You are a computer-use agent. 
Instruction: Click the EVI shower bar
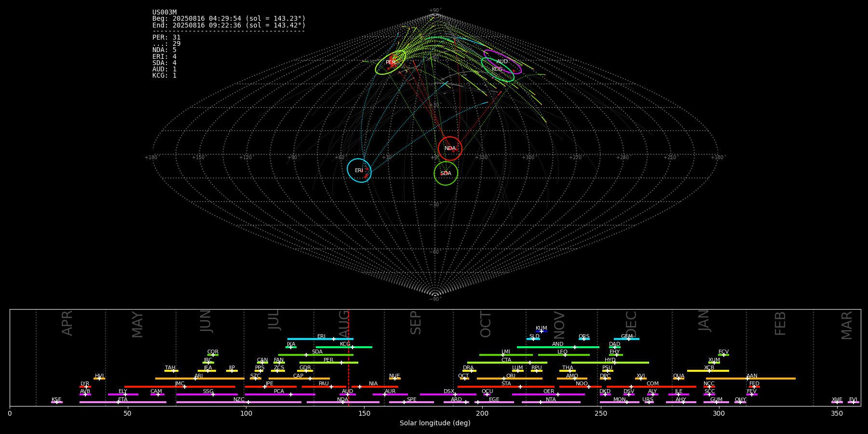tap(854, 402)
